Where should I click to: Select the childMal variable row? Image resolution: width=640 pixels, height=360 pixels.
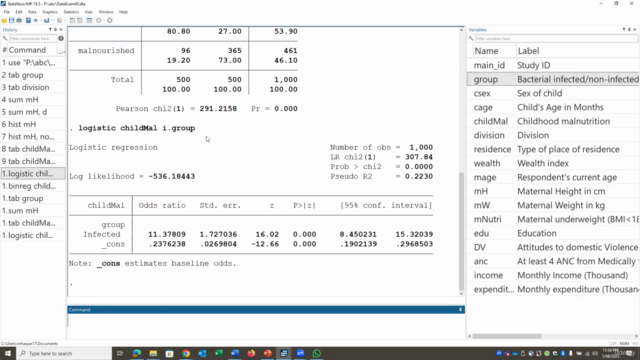pos(553,121)
